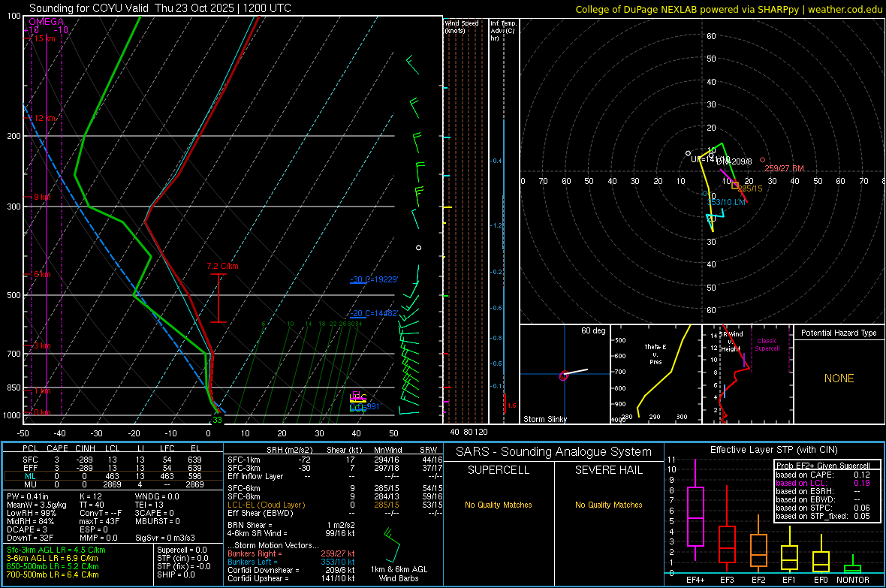This screenshot has height=588, width=886.
Task: Click the 700-500mb LR = 6.4 C/km line
Action: 53,574
